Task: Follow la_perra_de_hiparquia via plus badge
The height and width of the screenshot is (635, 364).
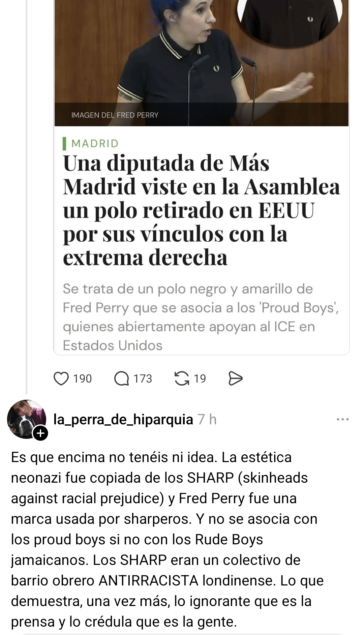Action: 40,433
